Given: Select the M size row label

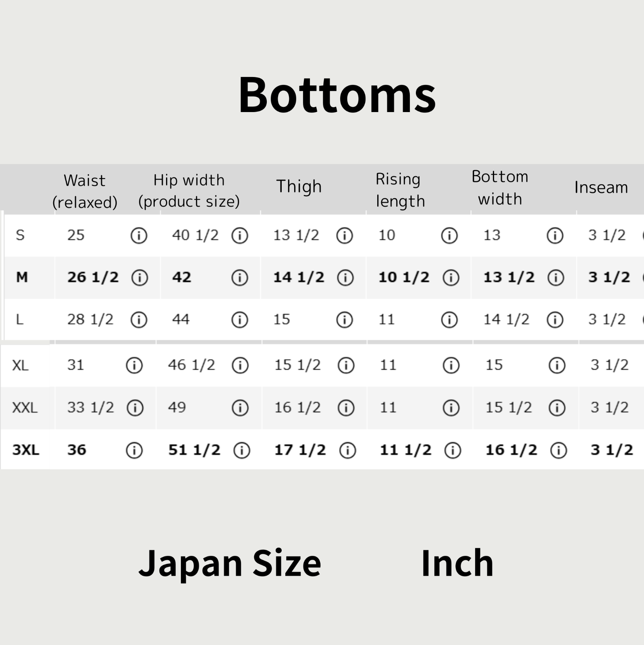Looking at the screenshot, I should tap(22, 277).
